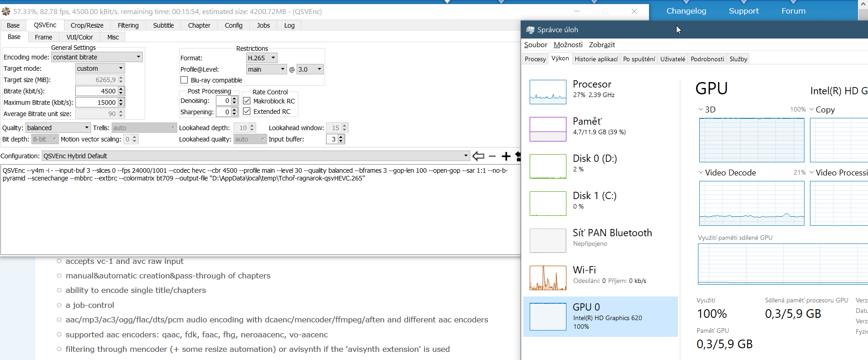
Task: Click the minus icon to remove configuration
Action: pos(492,156)
